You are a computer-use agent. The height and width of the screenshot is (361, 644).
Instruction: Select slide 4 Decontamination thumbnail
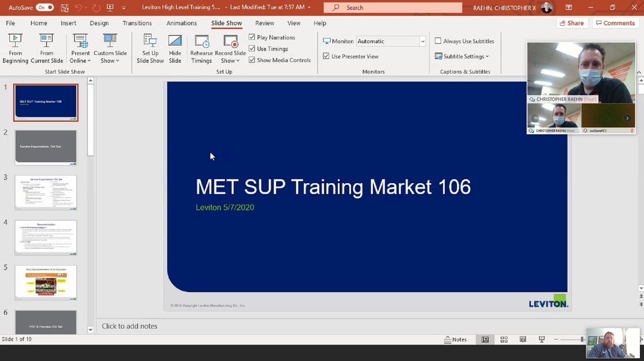46,237
